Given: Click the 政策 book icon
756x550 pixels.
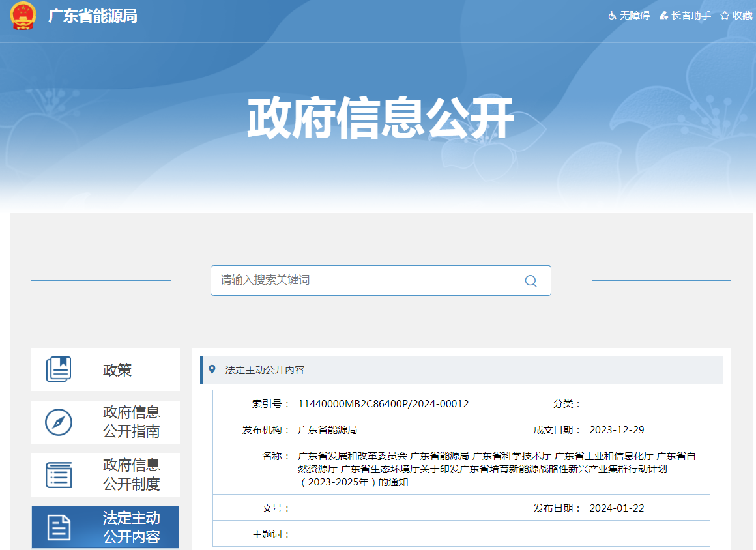Looking at the screenshot, I should (59, 369).
